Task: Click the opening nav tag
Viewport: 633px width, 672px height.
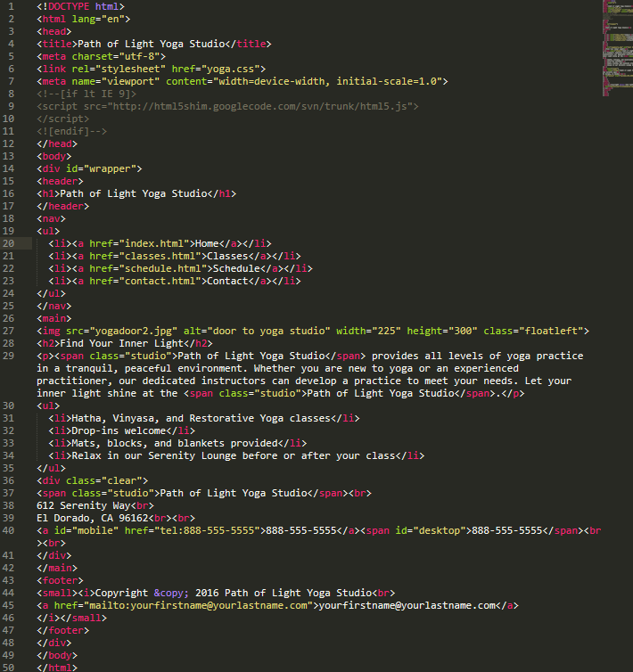Action: click(x=51, y=218)
